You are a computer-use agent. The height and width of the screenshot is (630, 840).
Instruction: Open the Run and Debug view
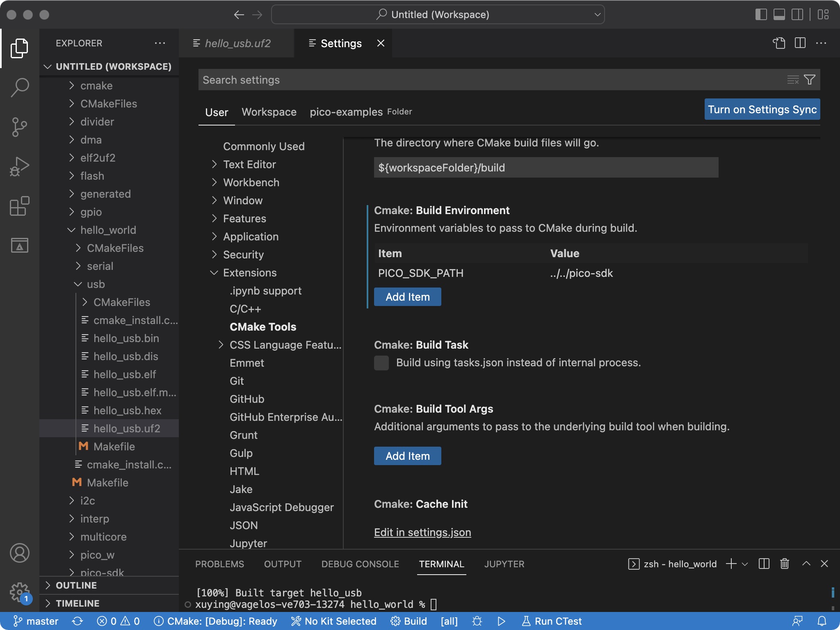click(x=19, y=166)
